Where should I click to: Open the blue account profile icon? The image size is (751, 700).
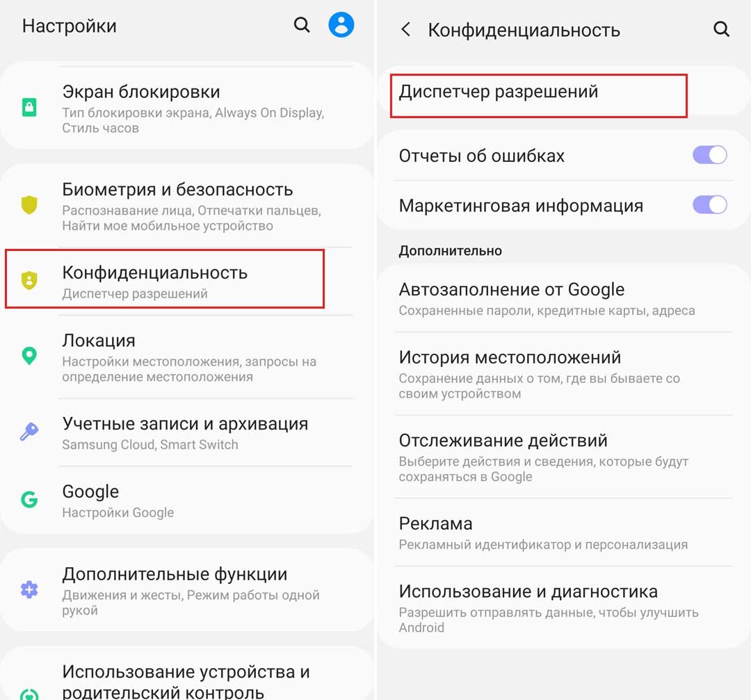pyautogui.click(x=341, y=25)
